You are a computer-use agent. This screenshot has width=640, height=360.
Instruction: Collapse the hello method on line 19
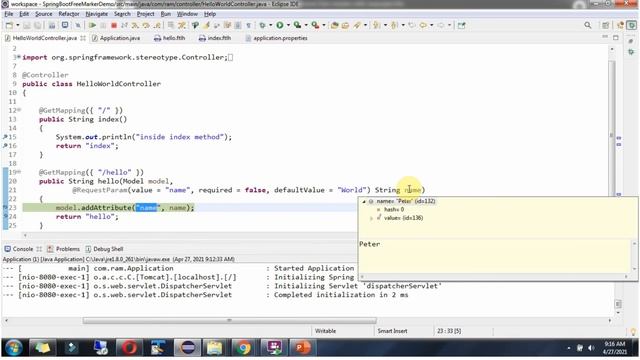[19, 172]
